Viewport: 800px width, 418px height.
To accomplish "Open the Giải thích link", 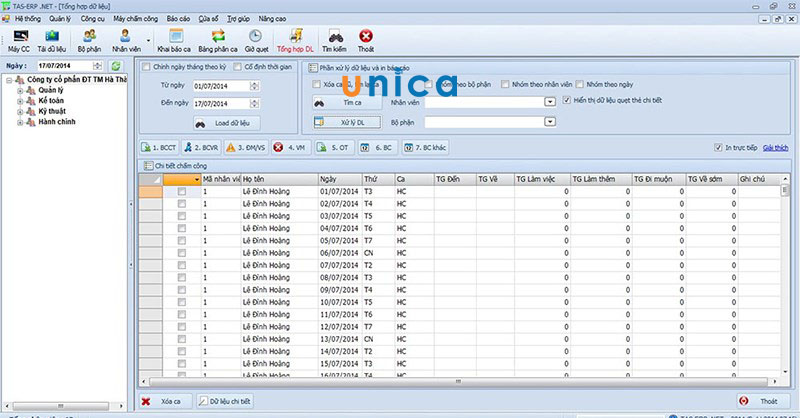I will [775, 147].
